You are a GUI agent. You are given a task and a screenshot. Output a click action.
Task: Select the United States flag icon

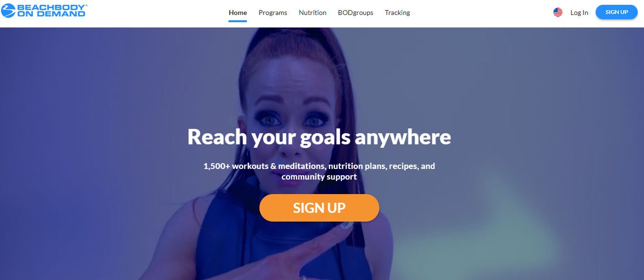click(558, 13)
